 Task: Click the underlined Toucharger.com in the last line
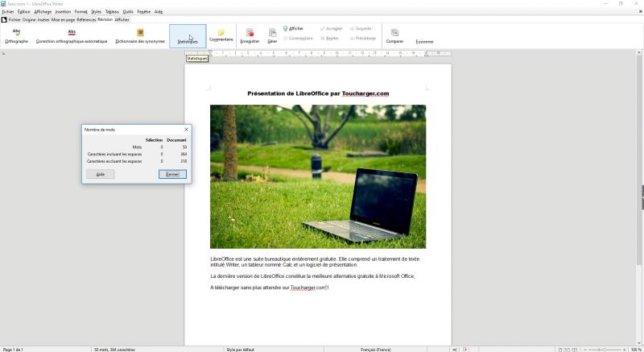pyautogui.click(x=308, y=288)
